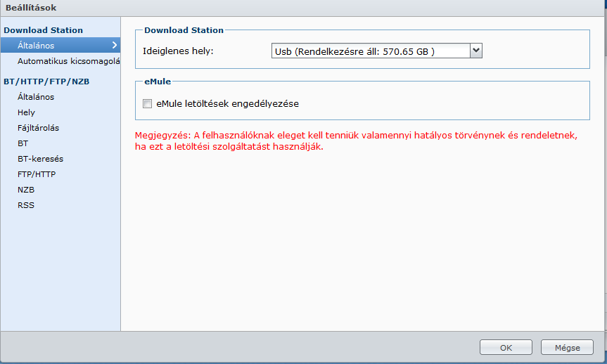Click the red Megjegyzés notice text
Screen dimensions: 607x364
[356, 141]
